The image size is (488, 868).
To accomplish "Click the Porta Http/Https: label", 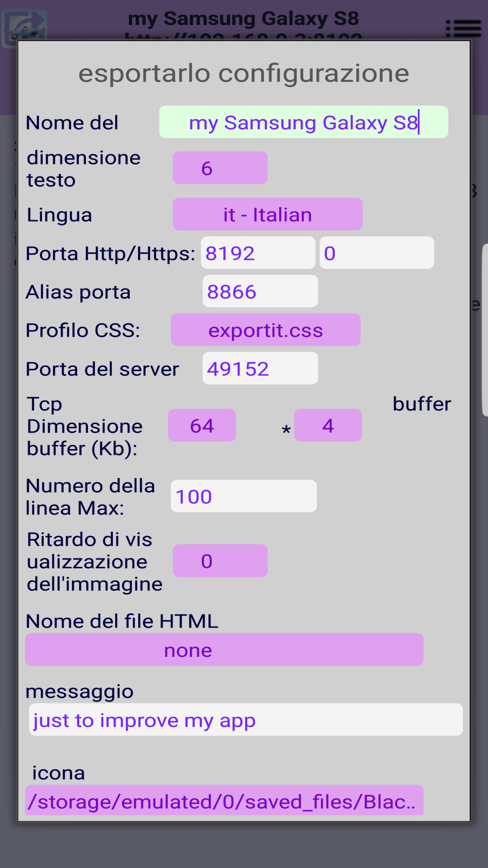I will click(110, 254).
